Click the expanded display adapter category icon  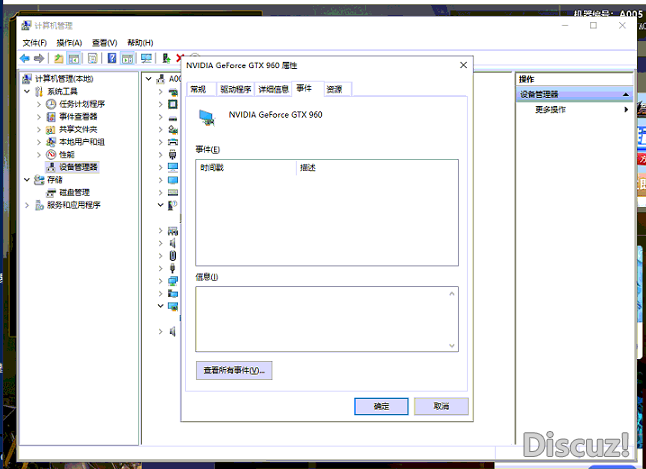coord(173,306)
